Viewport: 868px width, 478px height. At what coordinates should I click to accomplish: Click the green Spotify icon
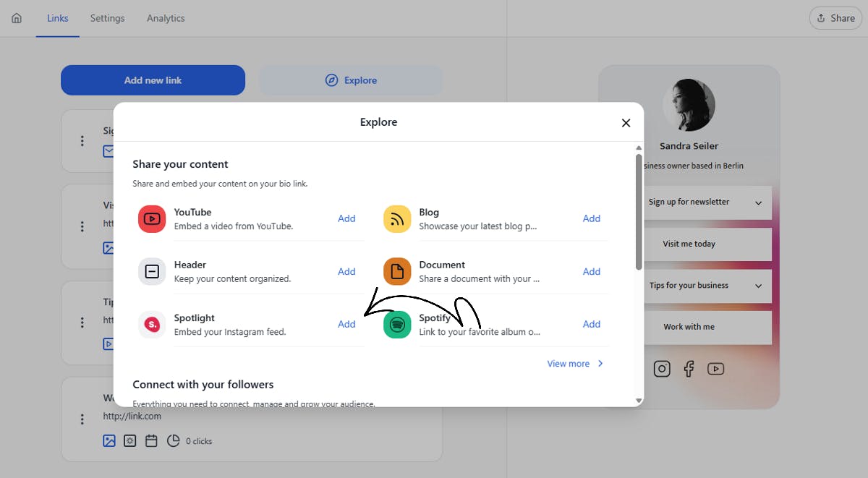pyautogui.click(x=396, y=324)
